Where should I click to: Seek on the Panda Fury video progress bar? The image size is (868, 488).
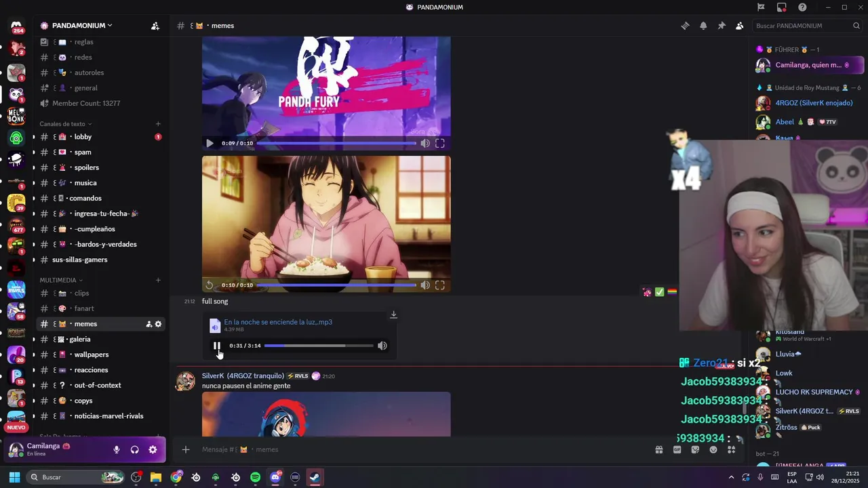[336, 143]
